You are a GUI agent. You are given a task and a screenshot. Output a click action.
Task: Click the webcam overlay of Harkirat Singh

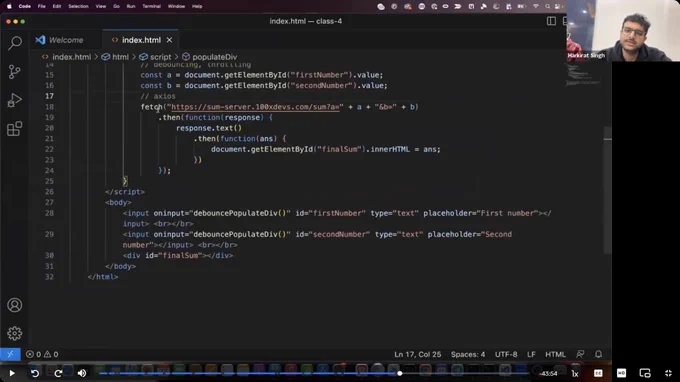pyautogui.click(x=623, y=30)
